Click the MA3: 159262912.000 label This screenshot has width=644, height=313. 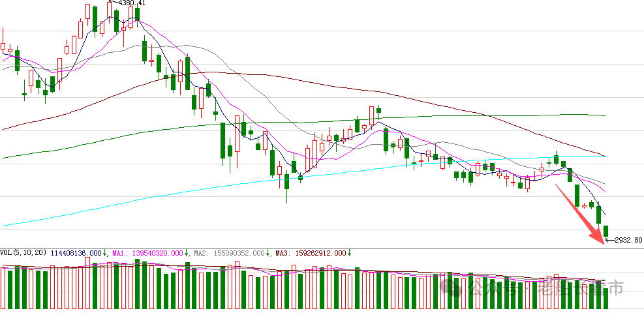coord(311,253)
